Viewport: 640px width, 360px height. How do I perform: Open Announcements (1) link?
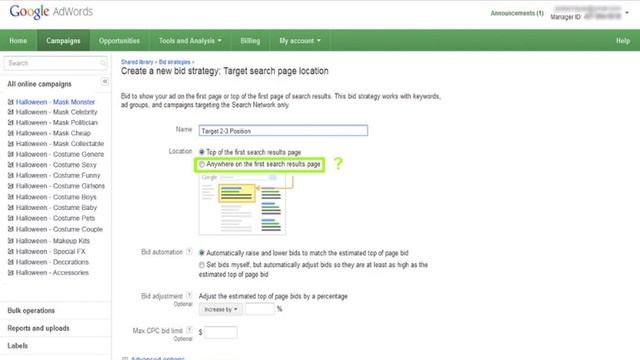pyautogui.click(x=517, y=13)
